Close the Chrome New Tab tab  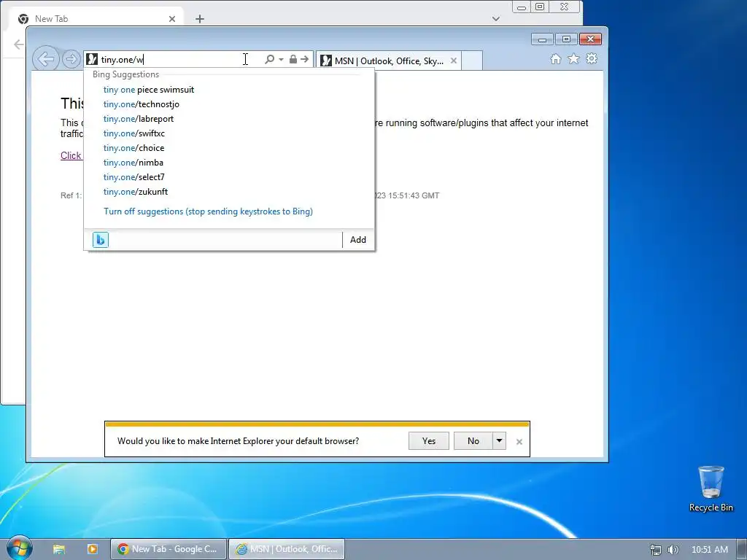coord(172,19)
